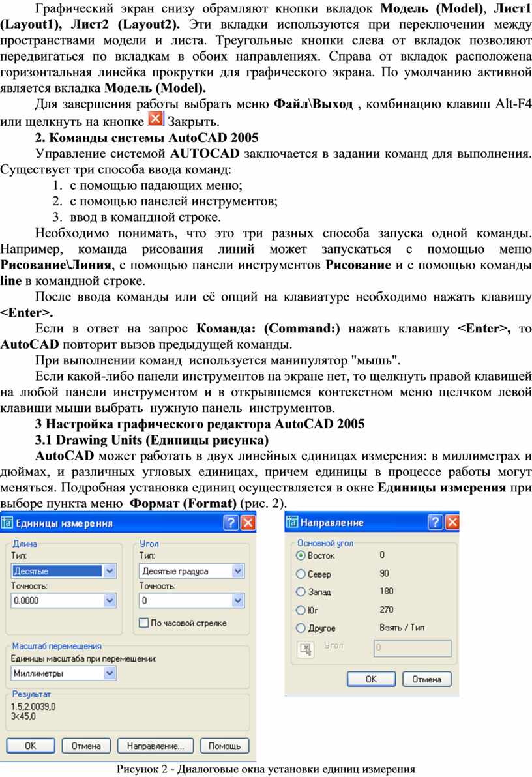This screenshot has height=777, width=532.
Task: Click the help question mark in Единицы измерения dialog
Action: (x=231, y=523)
